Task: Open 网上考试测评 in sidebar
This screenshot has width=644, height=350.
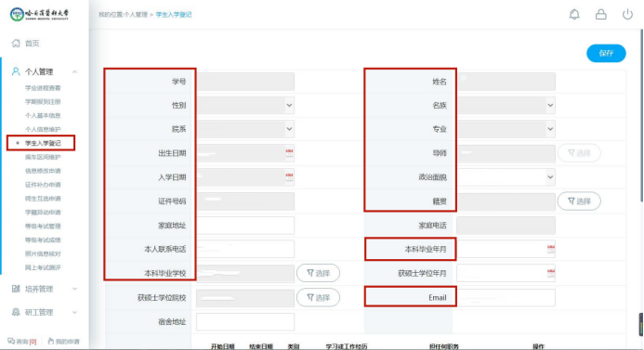Action: point(43,267)
